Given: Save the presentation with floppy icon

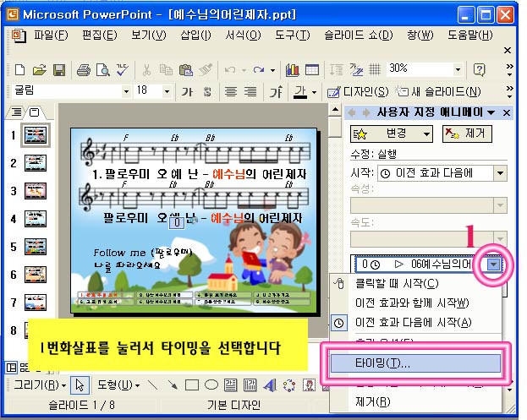Looking at the screenshot, I should point(59,70).
